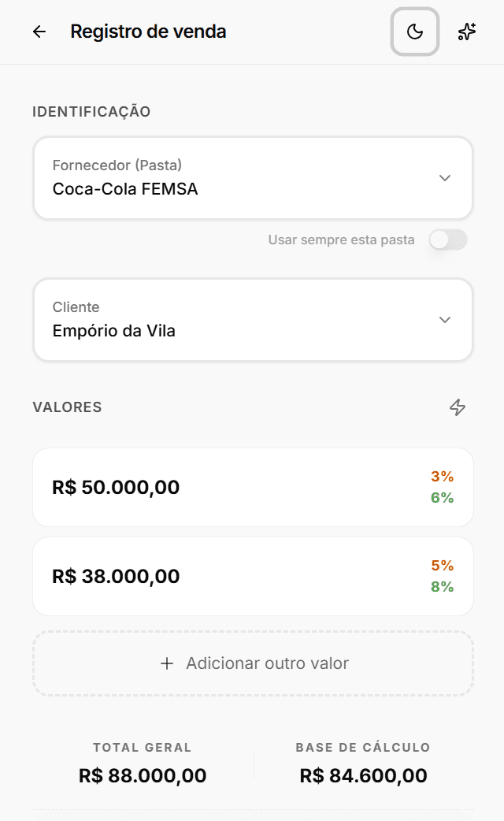Open the Fornecedor (Pasta) dropdown

point(445,178)
